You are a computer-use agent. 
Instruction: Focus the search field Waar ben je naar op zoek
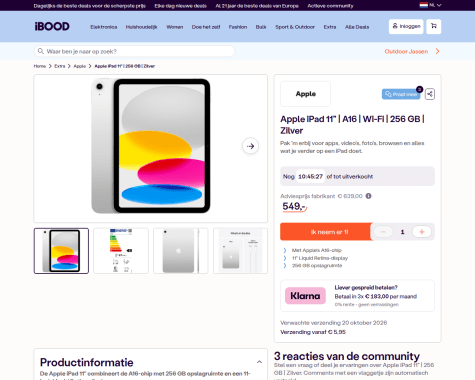(135, 51)
